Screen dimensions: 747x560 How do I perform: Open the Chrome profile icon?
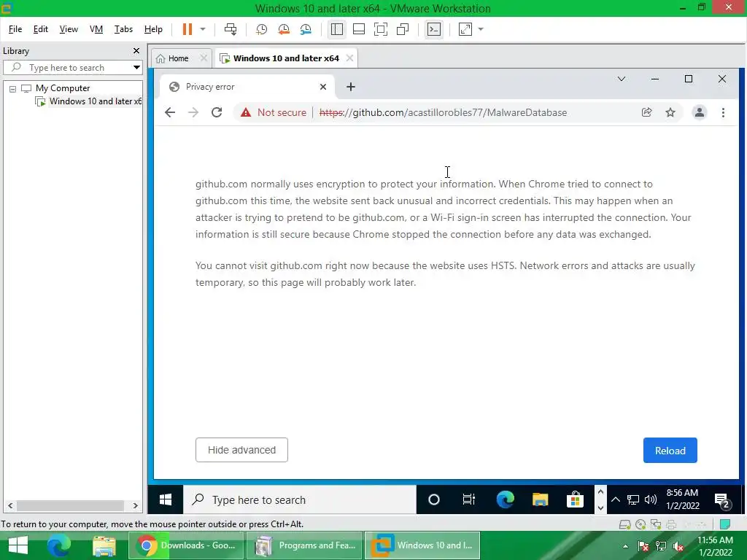[700, 112]
